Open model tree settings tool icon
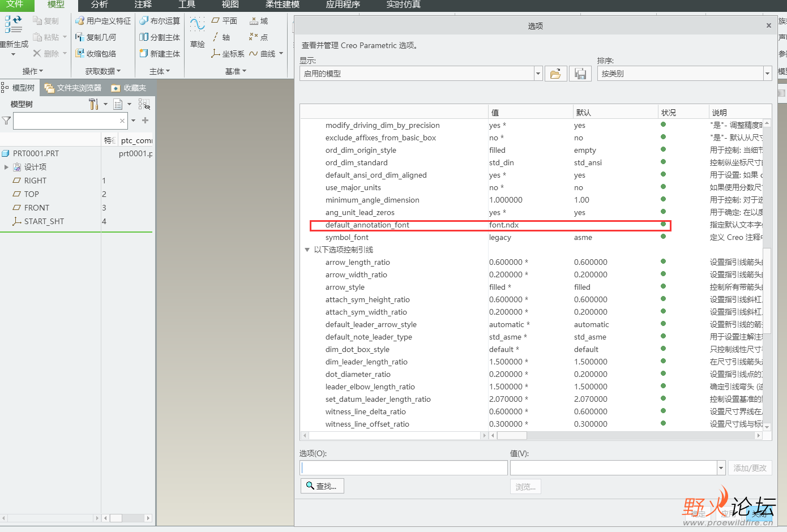The width and height of the screenshot is (787, 532). coord(93,104)
